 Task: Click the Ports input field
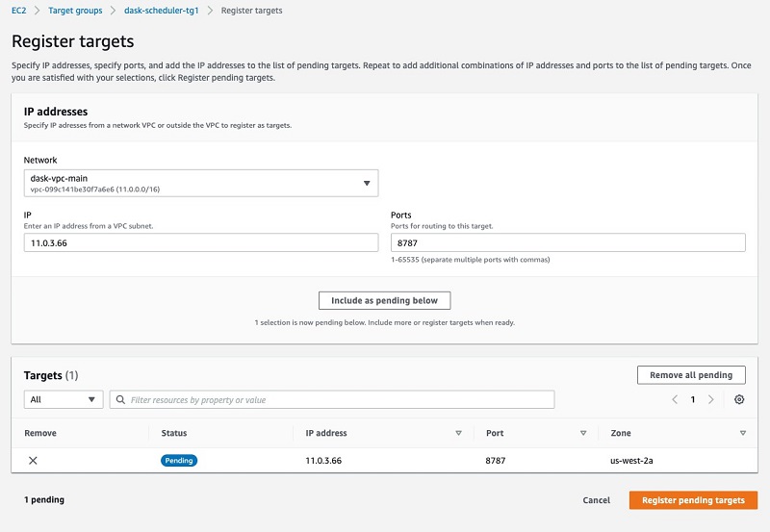point(568,243)
